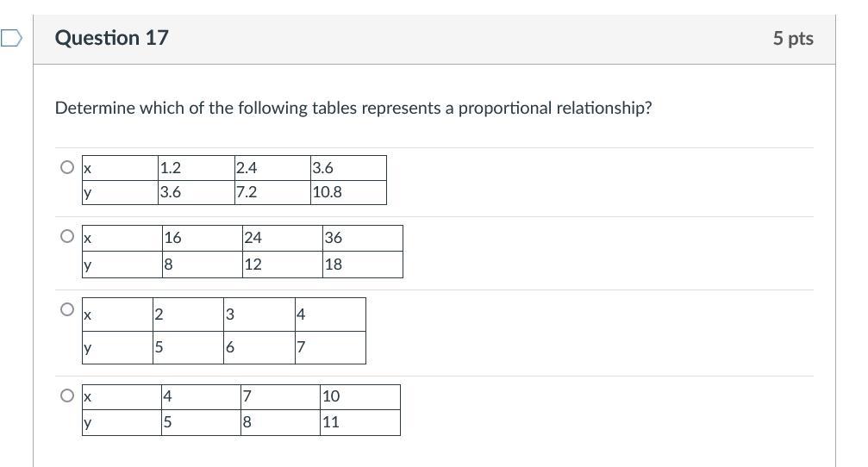Click the 1.2 cell in first table
Screen dimensions: 868x467
[194, 168]
